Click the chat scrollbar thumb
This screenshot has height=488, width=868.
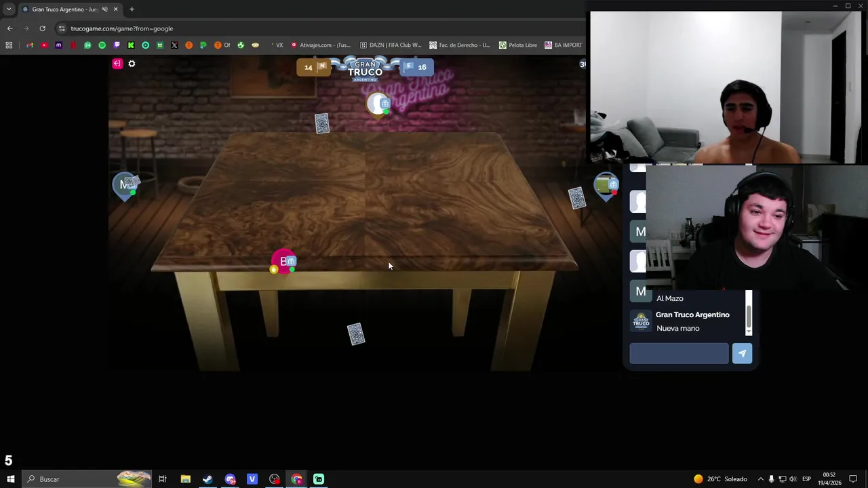point(749,315)
